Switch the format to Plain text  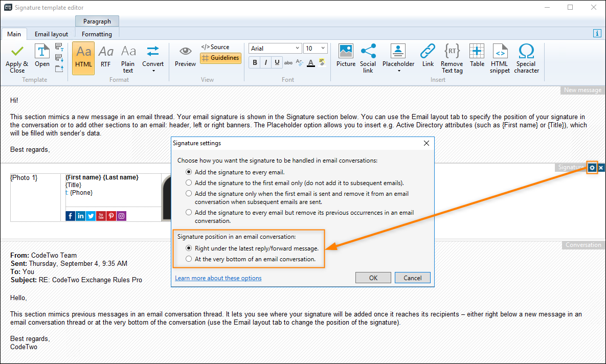[128, 57]
